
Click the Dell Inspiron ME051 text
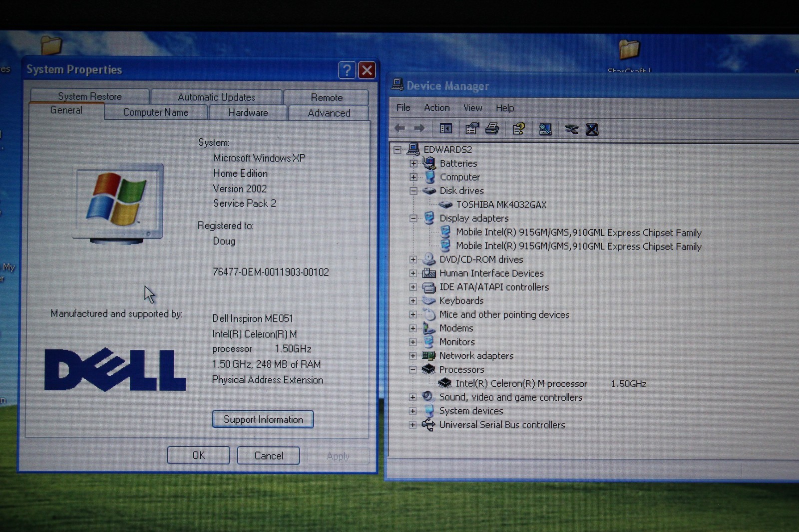point(253,318)
